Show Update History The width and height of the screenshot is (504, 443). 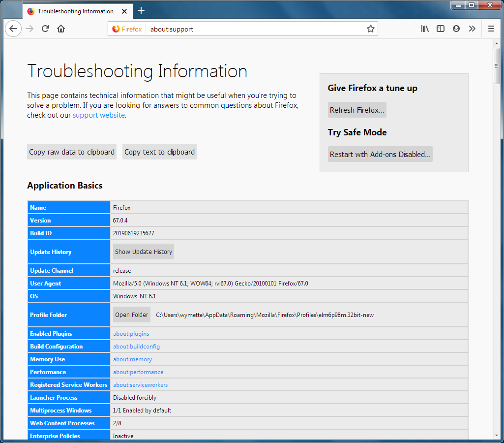click(x=144, y=252)
